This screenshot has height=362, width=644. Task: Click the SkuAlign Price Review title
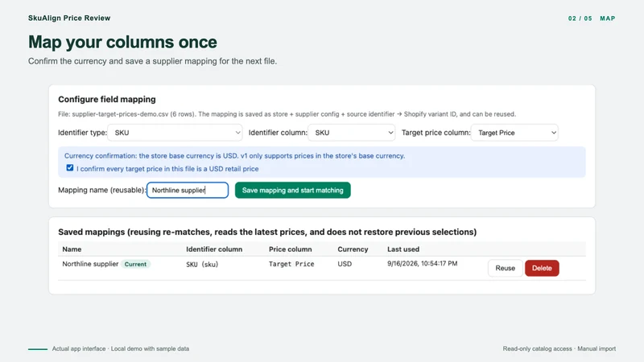tap(69, 18)
